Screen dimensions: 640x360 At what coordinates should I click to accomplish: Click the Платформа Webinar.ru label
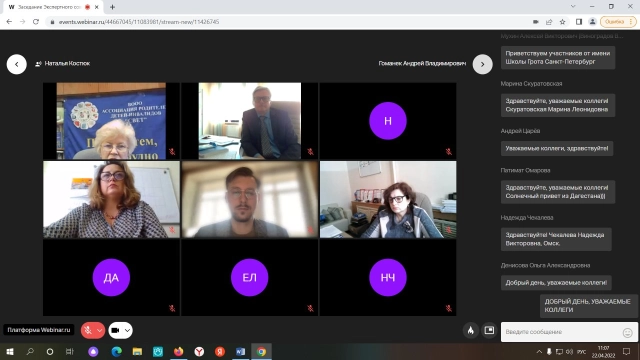coord(39,330)
